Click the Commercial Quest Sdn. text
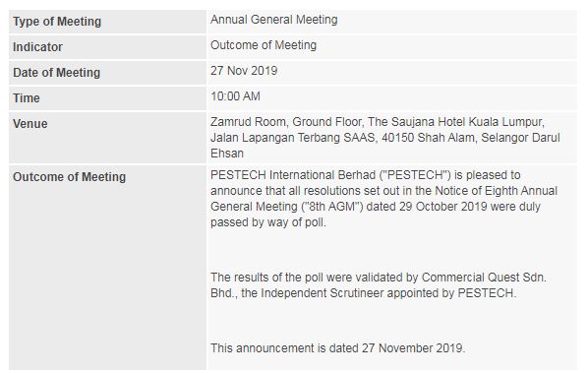Screen dimensions: 588x373 (484, 278)
